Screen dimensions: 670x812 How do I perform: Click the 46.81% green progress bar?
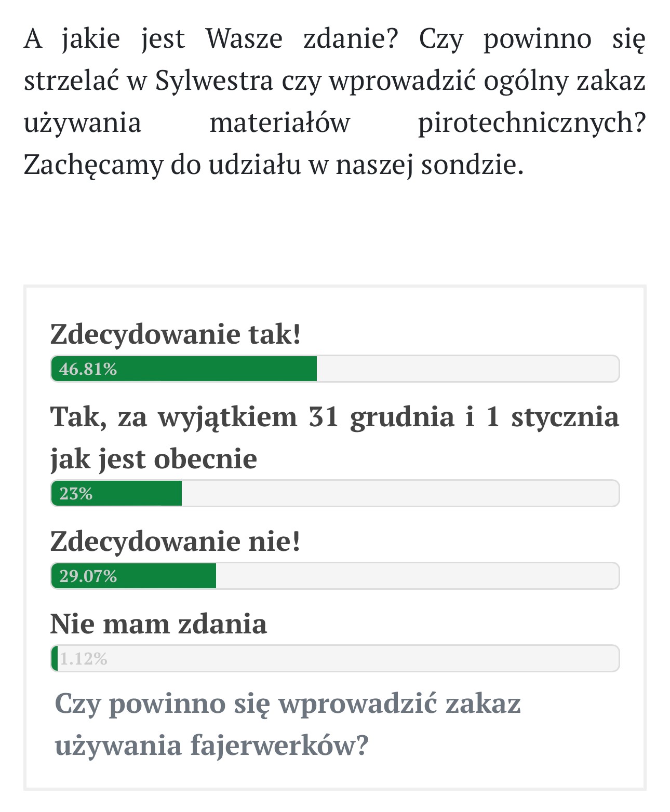click(x=184, y=369)
